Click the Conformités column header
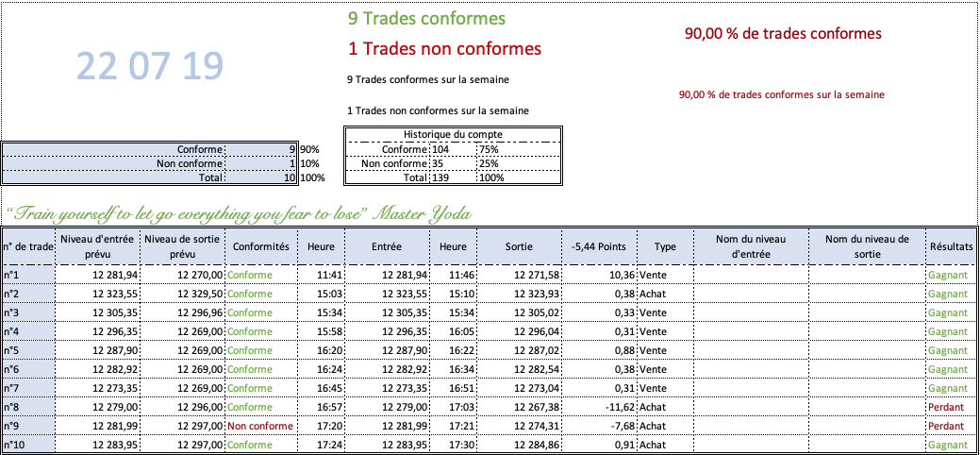The image size is (980, 455). [x=261, y=246]
